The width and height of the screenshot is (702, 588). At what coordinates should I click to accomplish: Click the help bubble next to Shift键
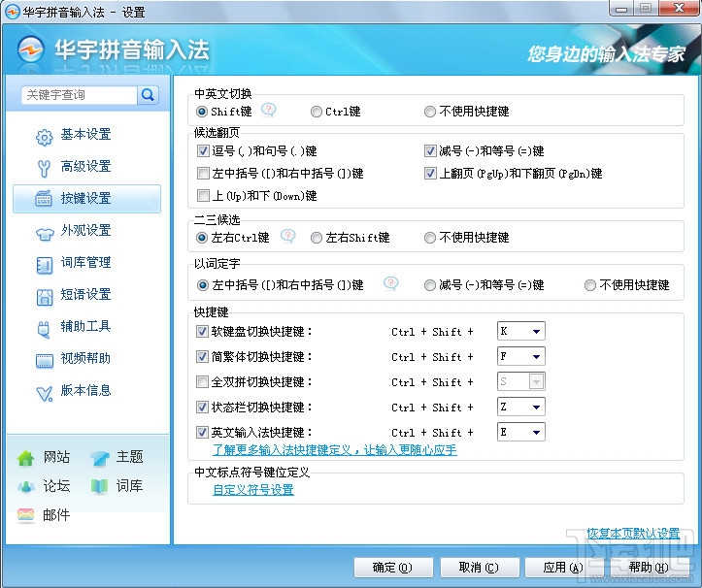coord(269,110)
